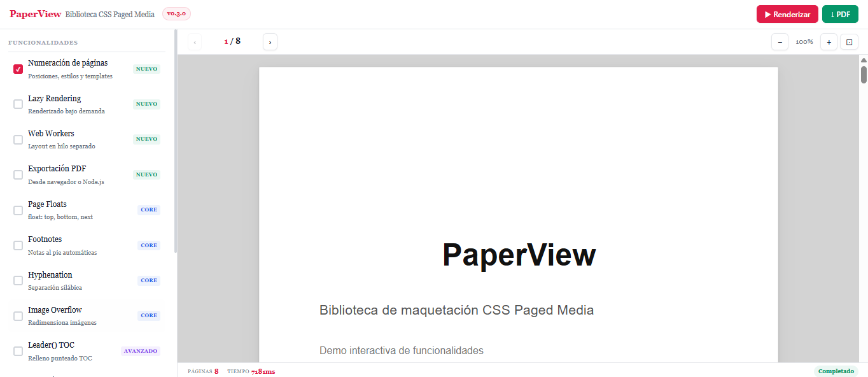Go to the previous page arrow
This screenshot has height=377, width=868.
coord(195,42)
